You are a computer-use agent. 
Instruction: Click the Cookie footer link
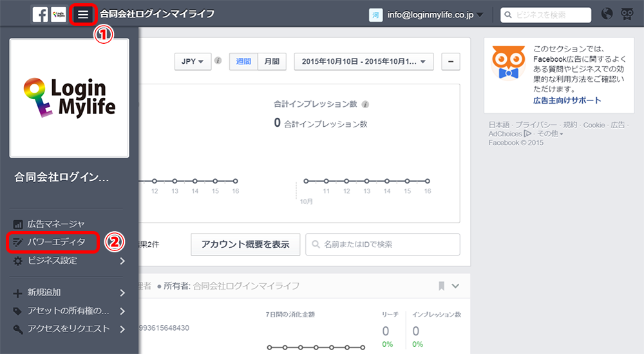594,125
